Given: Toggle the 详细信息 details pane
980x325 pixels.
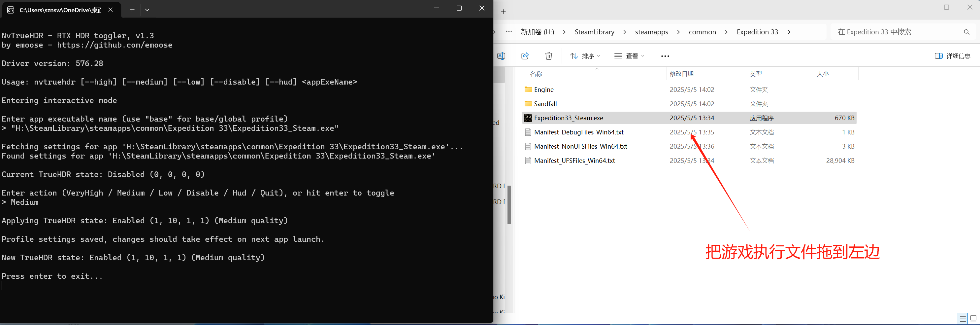Looking at the screenshot, I should coord(953,56).
